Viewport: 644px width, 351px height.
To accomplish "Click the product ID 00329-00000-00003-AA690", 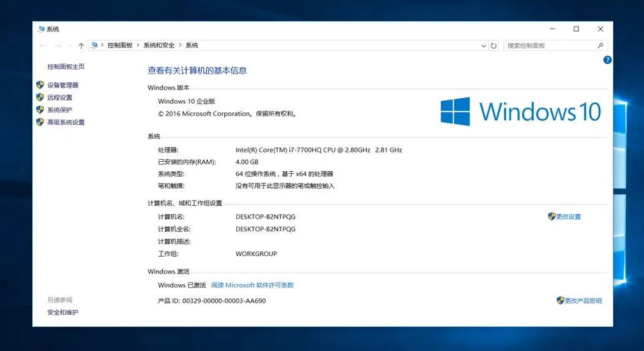I will [x=224, y=301].
